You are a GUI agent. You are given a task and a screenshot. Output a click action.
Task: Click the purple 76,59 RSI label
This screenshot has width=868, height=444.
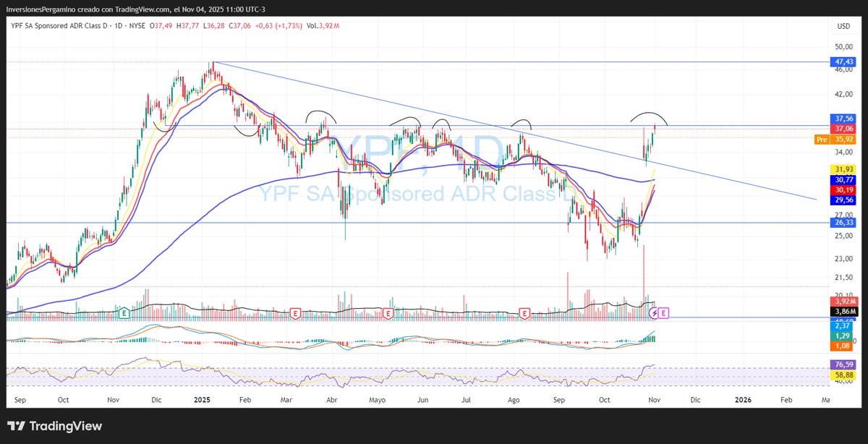click(843, 364)
